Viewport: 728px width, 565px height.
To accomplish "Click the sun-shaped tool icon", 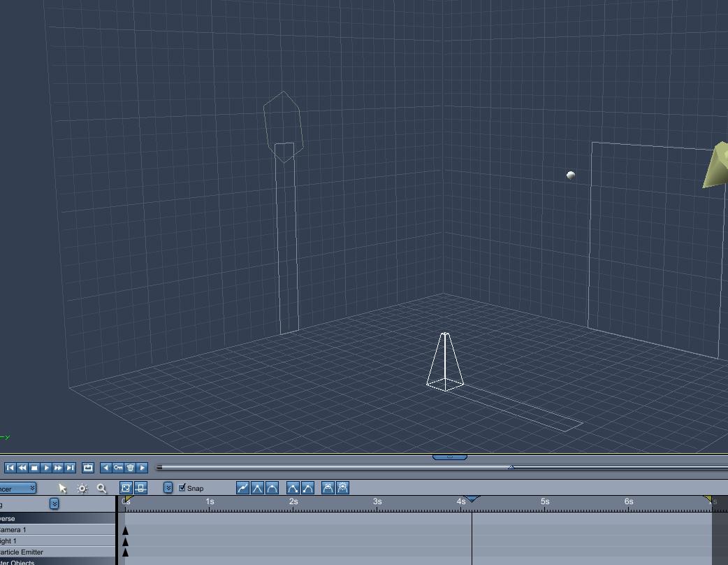I will pyautogui.click(x=82, y=488).
